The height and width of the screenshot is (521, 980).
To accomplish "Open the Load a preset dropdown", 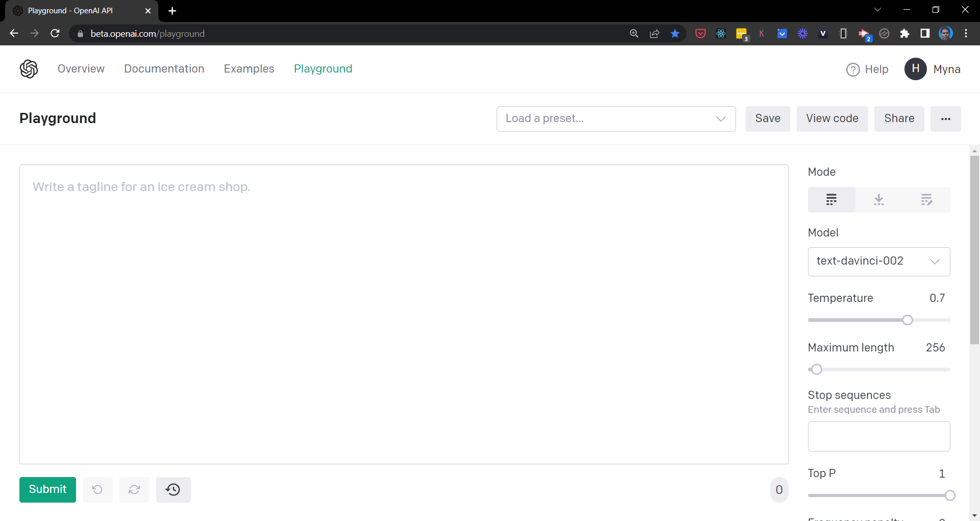I will (616, 119).
